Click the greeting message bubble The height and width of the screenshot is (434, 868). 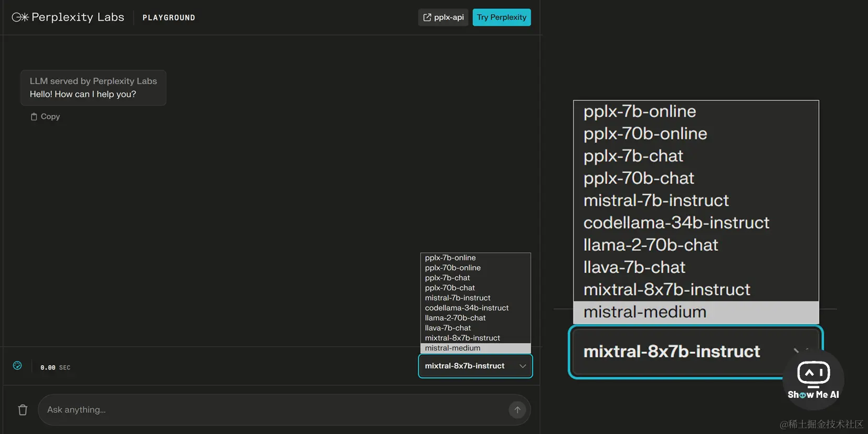pyautogui.click(x=93, y=88)
